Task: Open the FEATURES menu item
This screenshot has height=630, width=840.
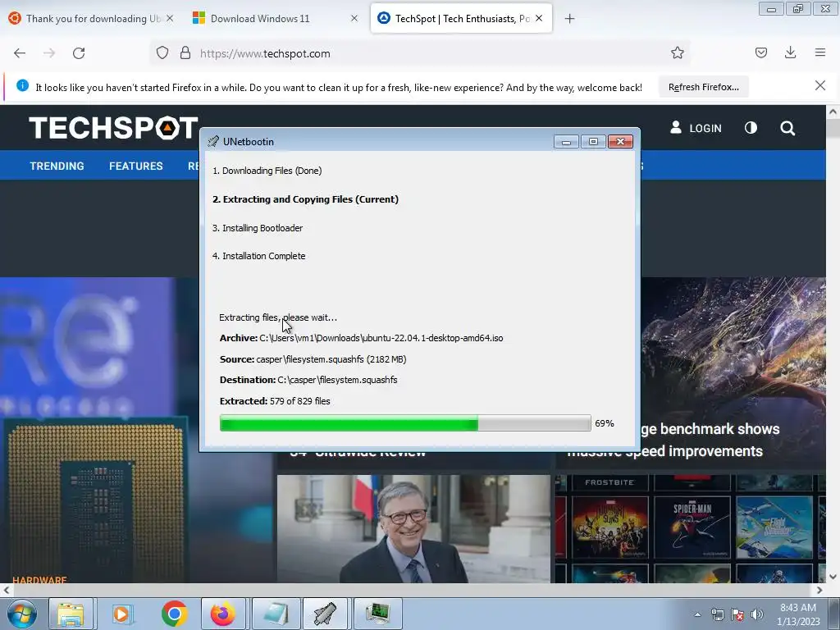Action: (136, 166)
